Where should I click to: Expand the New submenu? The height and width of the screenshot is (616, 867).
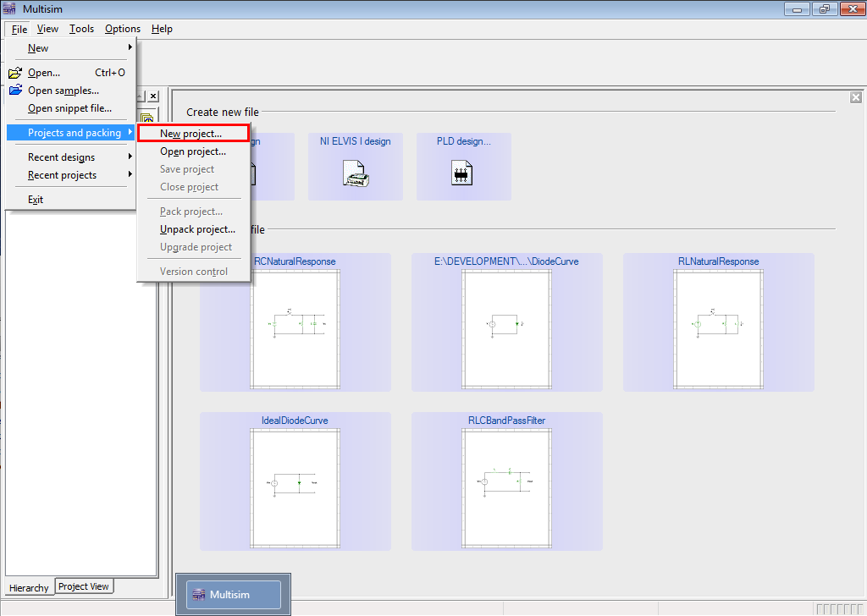[71, 48]
